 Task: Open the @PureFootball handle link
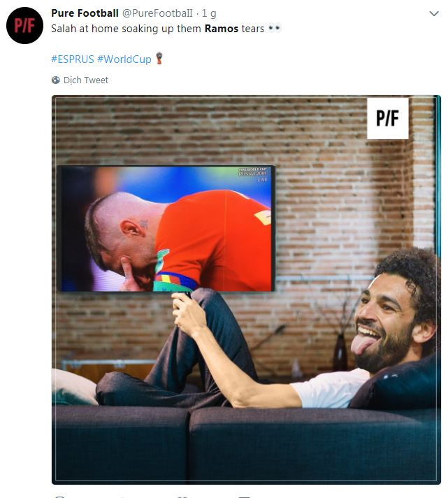(157, 13)
